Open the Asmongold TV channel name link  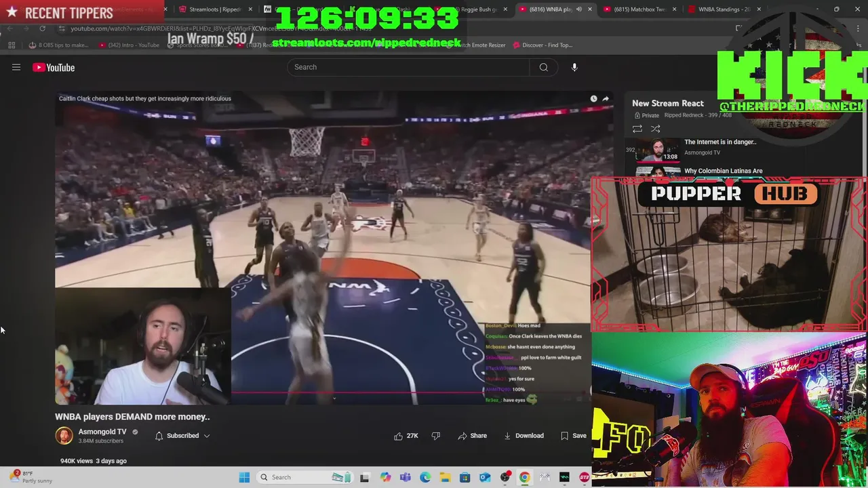coord(102,432)
